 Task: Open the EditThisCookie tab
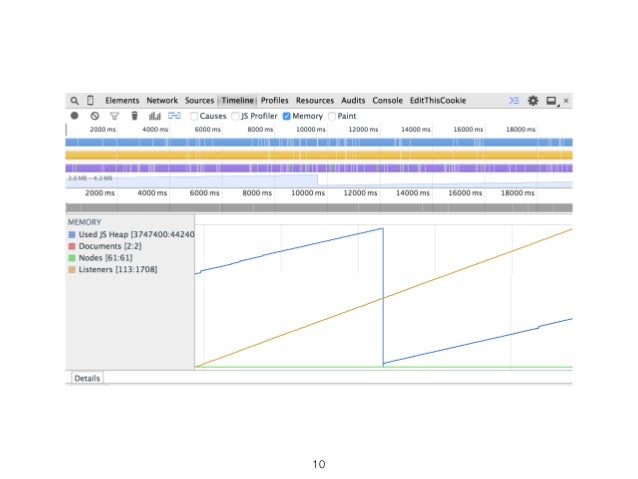(438, 101)
